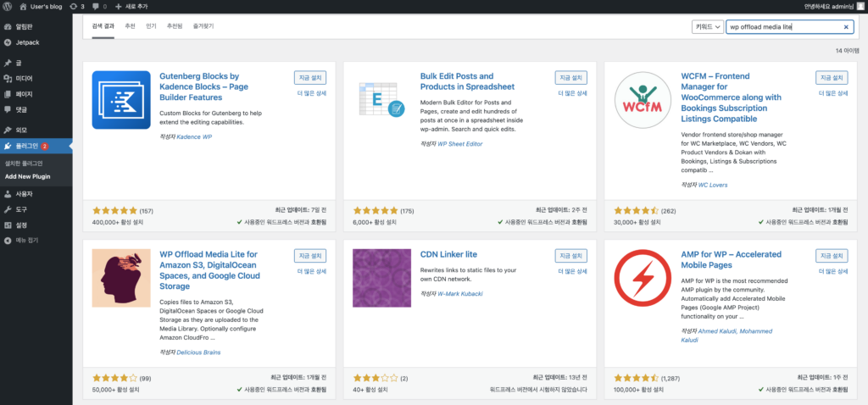This screenshot has height=405, width=868.
Task: Click the purple CDN Linker lite icon
Action: (x=382, y=278)
